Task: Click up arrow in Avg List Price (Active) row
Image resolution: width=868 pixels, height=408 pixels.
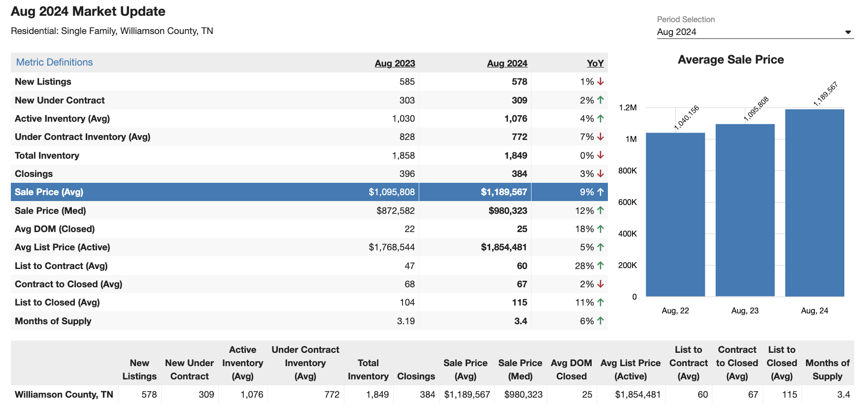Action: tap(601, 247)
